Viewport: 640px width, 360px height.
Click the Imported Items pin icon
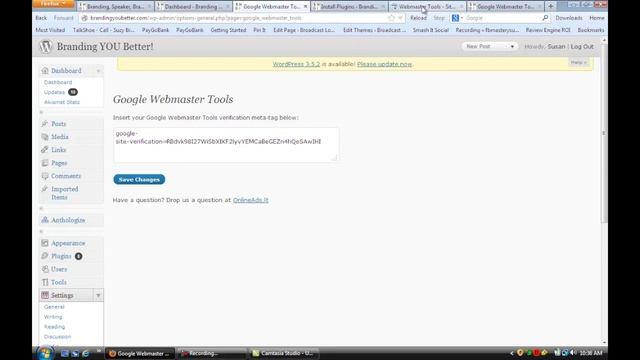pyautogui.click(x=45, y=189)
